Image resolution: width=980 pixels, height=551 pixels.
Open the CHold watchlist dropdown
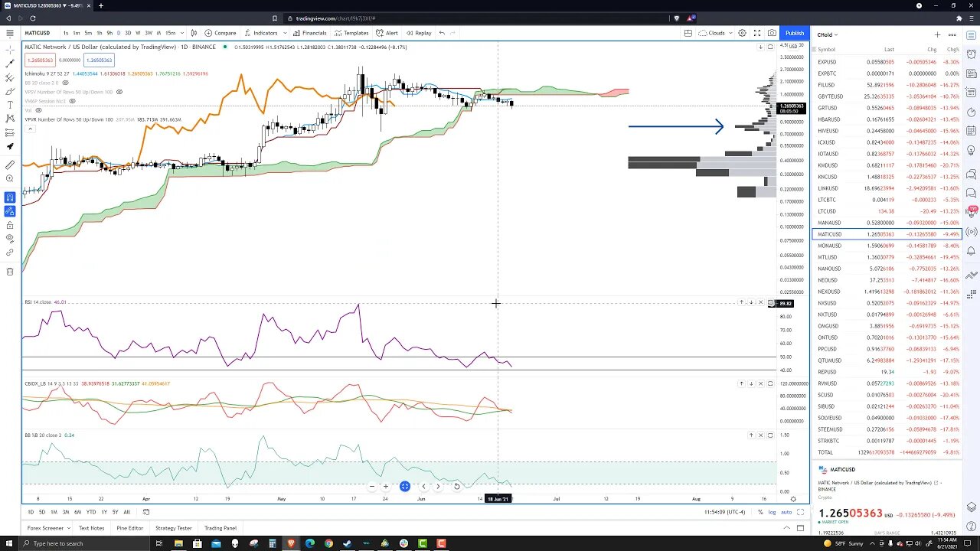pos(828,34)
